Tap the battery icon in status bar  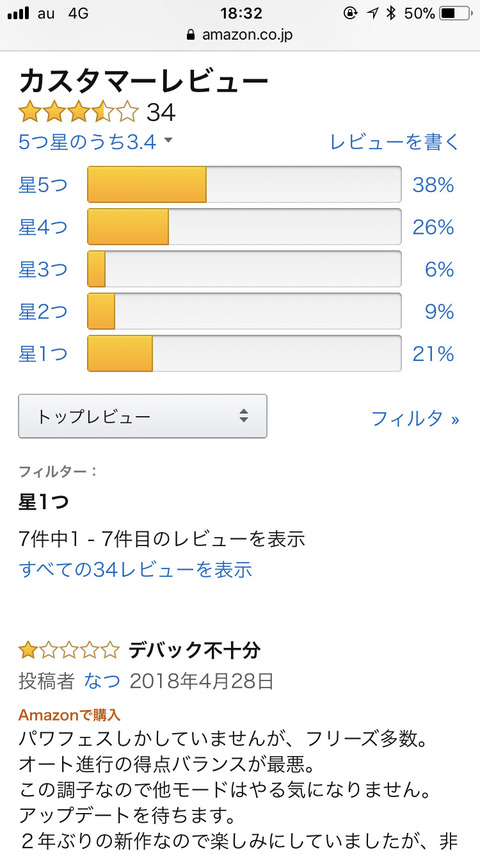[x=454, y=13]
